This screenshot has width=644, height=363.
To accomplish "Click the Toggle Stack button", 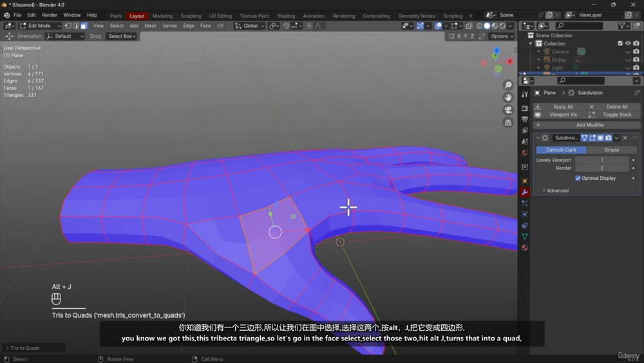I will 614,115.
